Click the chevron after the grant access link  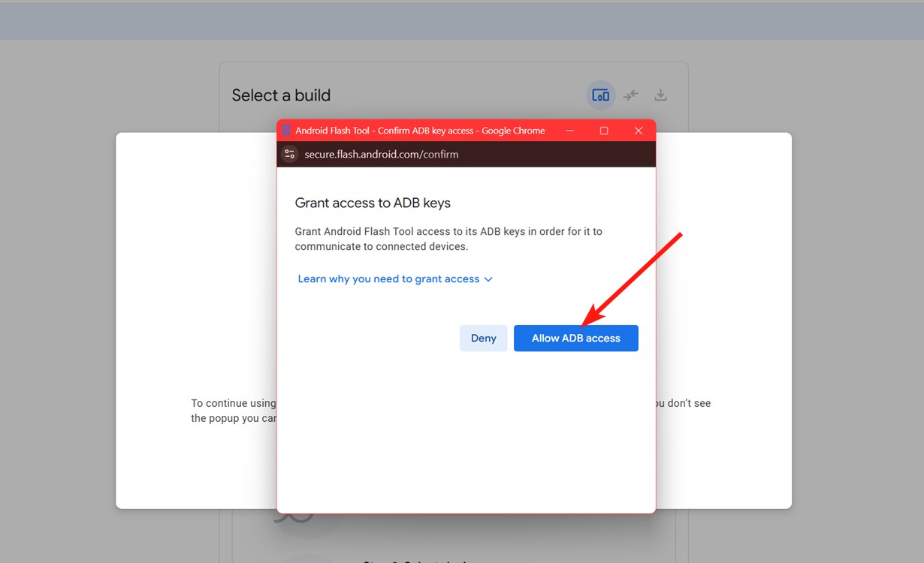click(x=489, y=278)
